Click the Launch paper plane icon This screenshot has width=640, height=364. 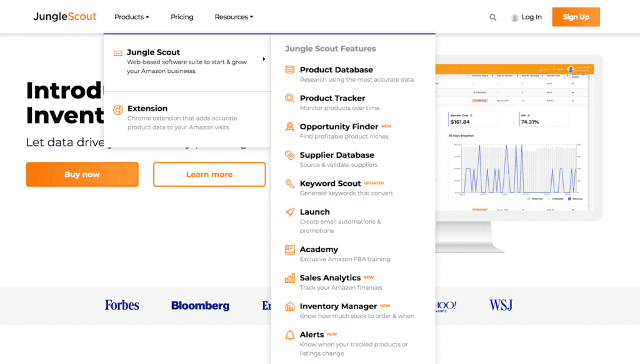point(290,212)
